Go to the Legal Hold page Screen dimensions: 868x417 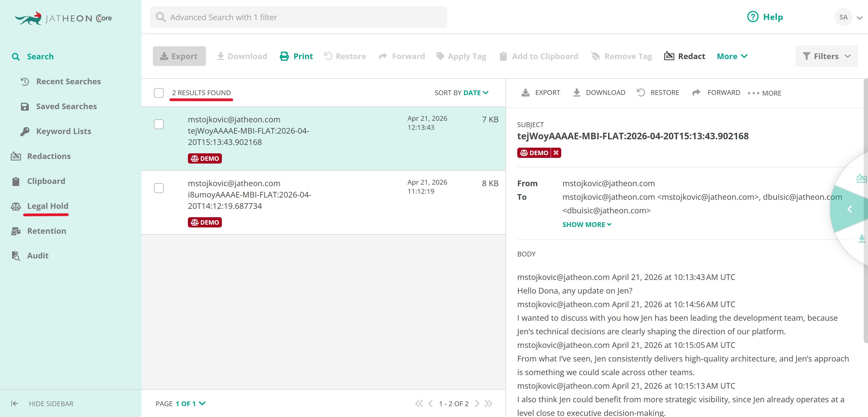48,206
